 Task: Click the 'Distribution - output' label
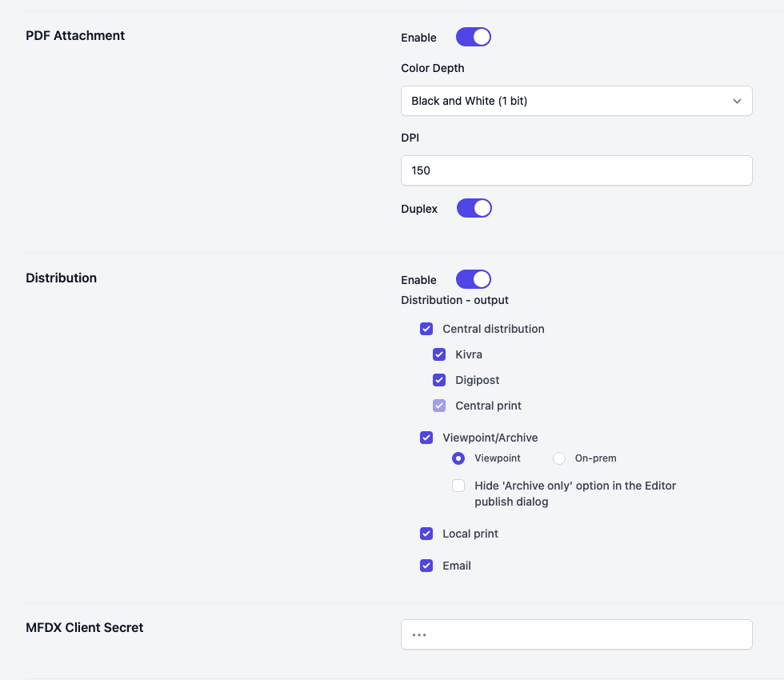click(454, 300)
